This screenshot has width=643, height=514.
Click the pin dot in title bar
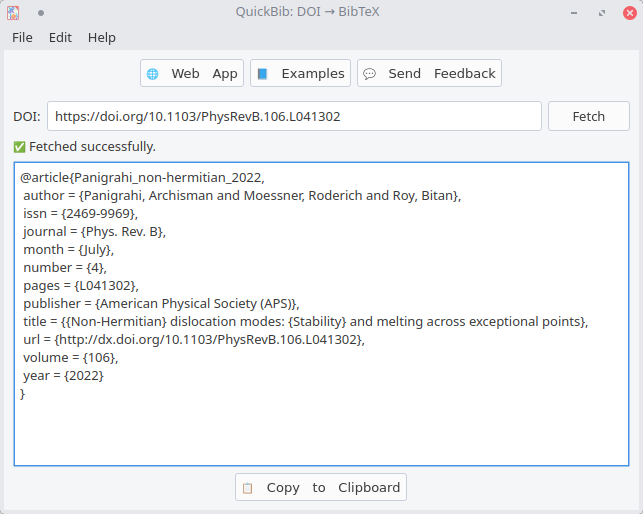[41, 13]
